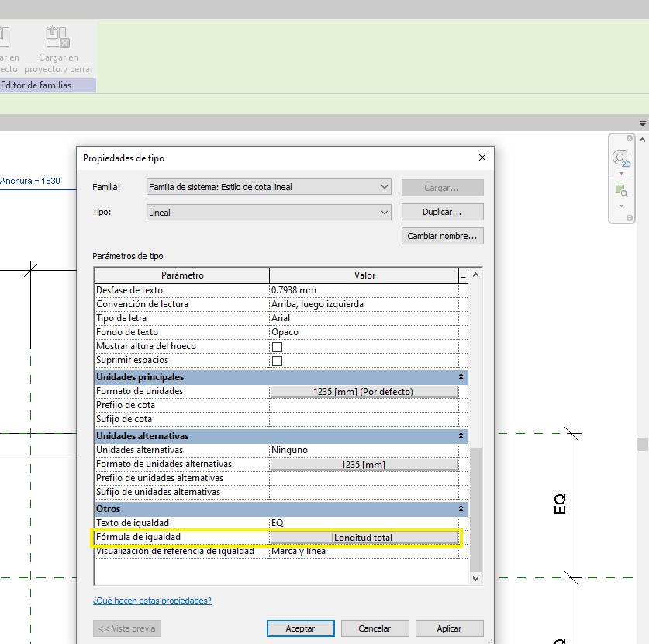Close the Propiedades de tipo dialog
This screenshot has width=649, height=644.
[x=482, y=158]
